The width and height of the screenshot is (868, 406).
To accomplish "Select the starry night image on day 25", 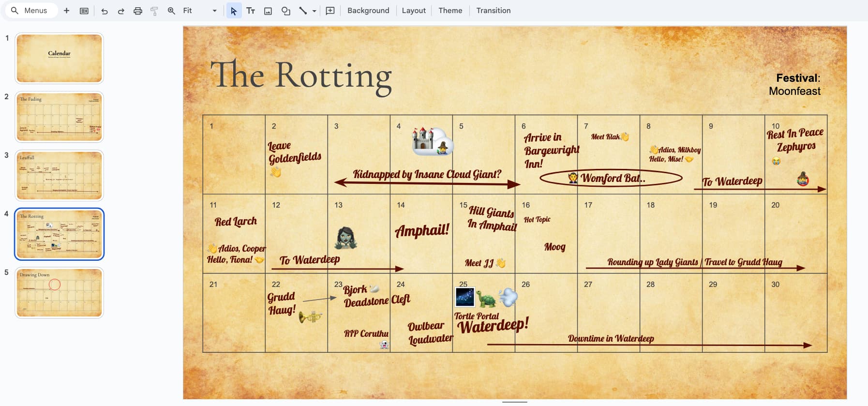I will coord(465,297).
